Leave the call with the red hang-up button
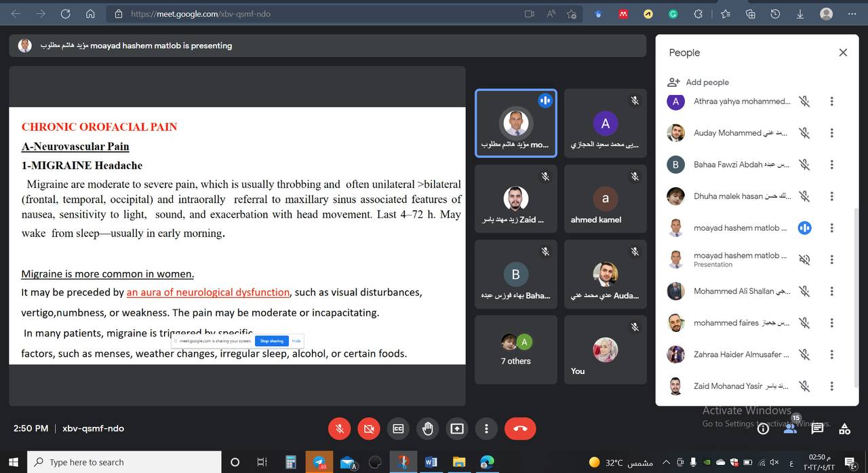 [x=520, y=428]
